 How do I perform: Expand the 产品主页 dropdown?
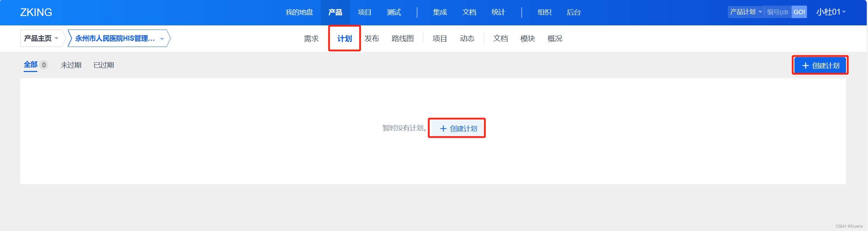(x=41, y=38)
